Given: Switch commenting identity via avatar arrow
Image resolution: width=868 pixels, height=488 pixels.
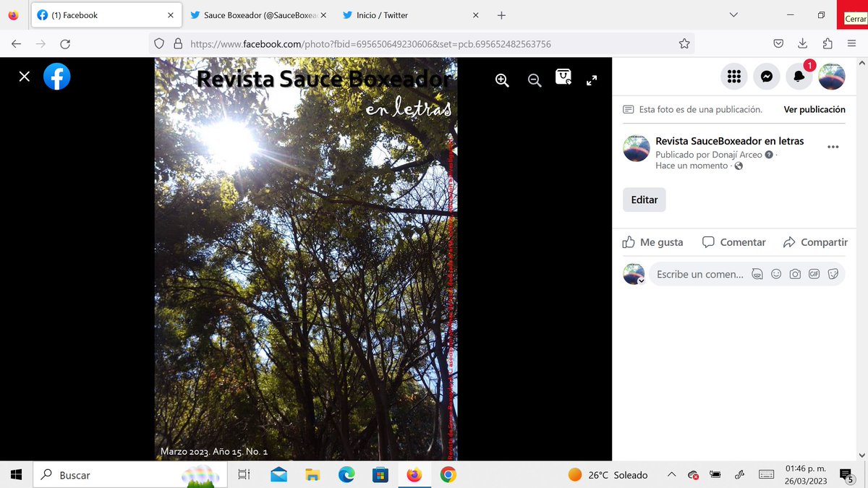Looking at the screenshot, I should (x=641, y=281).
